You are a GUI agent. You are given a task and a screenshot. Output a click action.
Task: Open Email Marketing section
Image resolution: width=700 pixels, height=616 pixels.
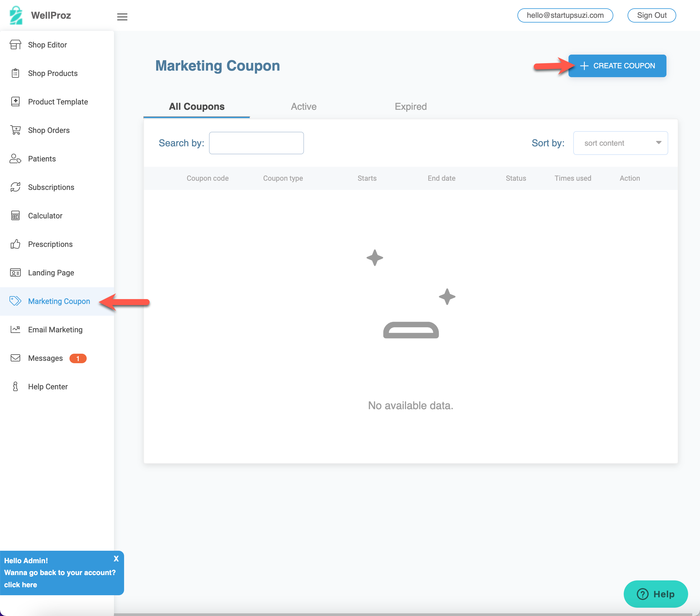(55, 330)
